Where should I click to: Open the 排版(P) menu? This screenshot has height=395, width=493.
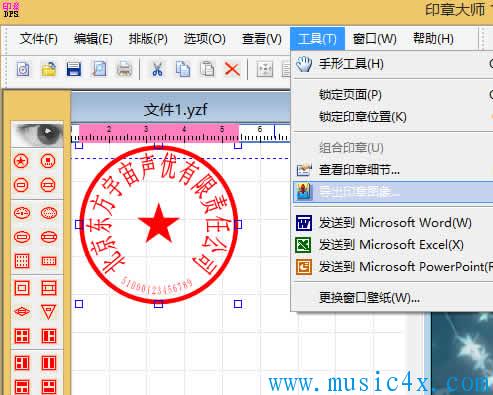pos(148,39)
